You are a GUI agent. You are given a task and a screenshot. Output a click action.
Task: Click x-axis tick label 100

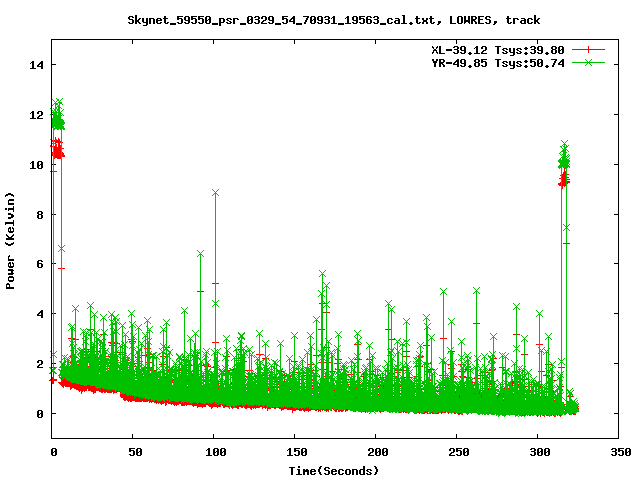216,452
